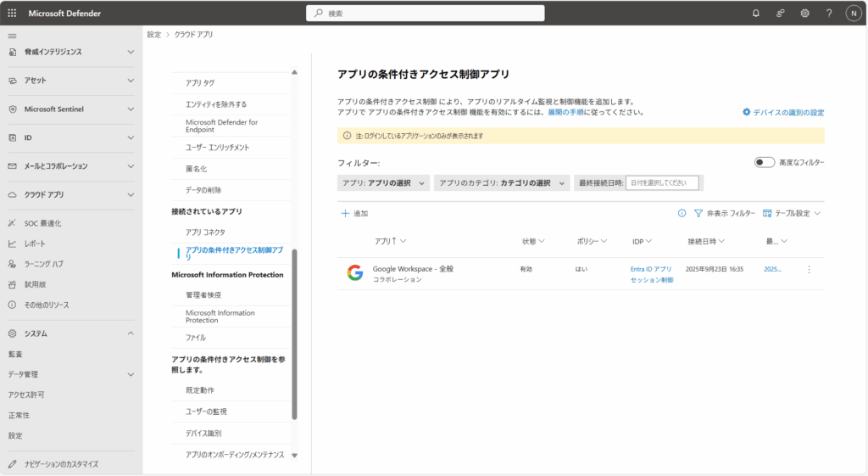Click the 追加 button
The height and width of the screenshot is (476, 868).
pos(354,214)
